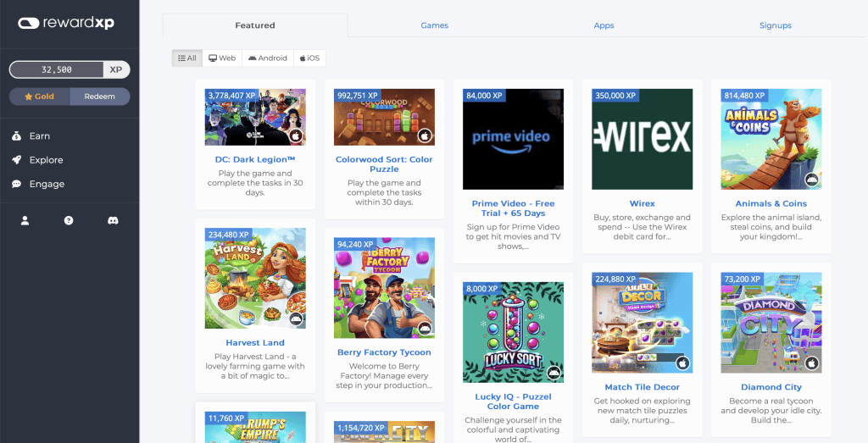
Task: Filter offers by All platforms
Action: 187,58
